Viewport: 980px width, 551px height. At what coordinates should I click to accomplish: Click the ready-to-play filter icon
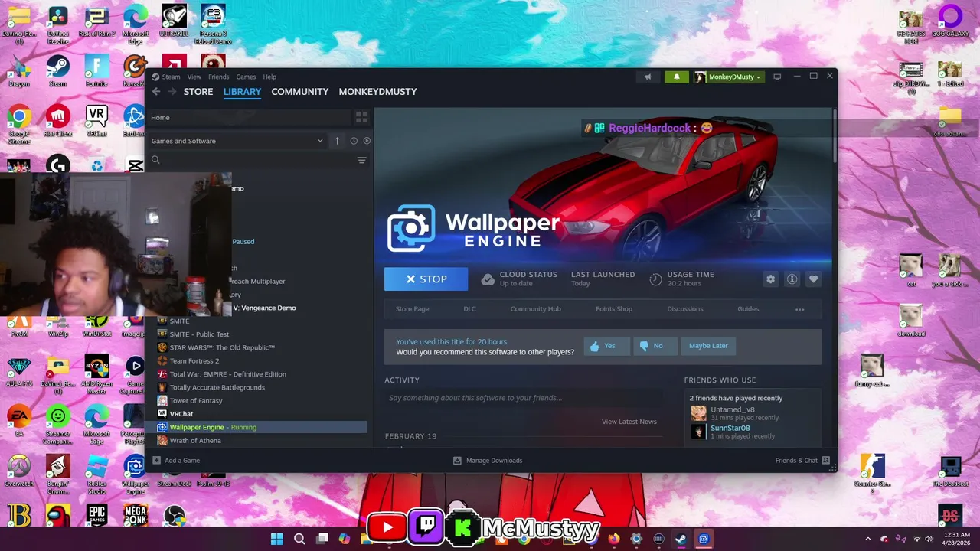pyautogui.click(x=367, y=141)
